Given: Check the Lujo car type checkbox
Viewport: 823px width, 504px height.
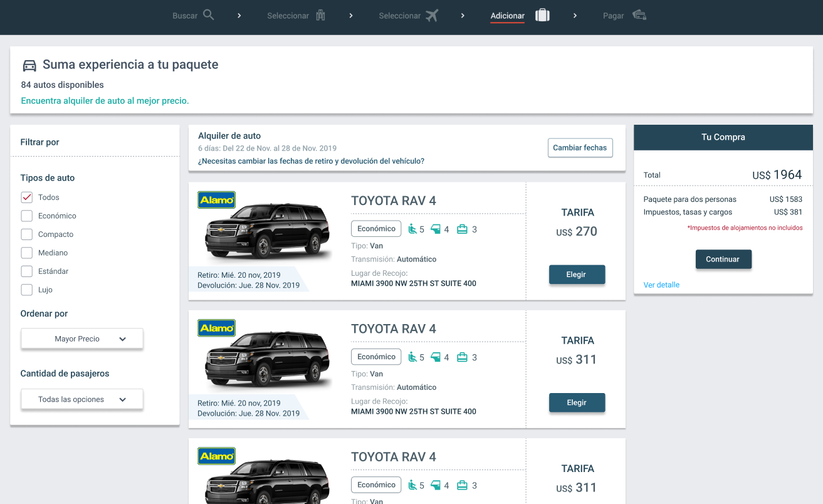Looking at the screenshot, I should coord(27,290).
